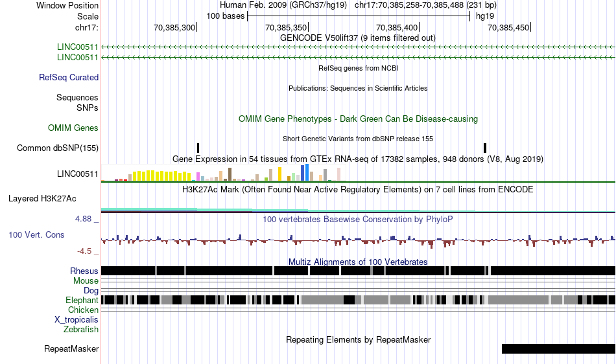Click the Elephant alignment row

(x=359, y=300)
